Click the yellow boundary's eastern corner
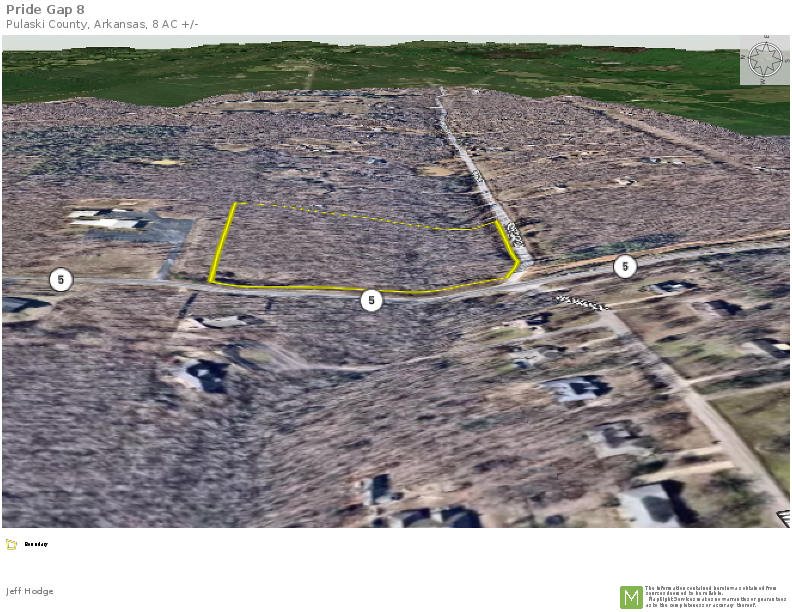The height and width of the screenshot is (612, 792). pos(517,264)
